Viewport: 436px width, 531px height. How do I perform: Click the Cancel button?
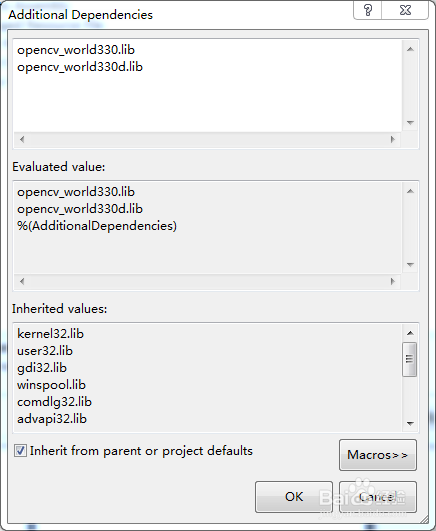[378, 497]
